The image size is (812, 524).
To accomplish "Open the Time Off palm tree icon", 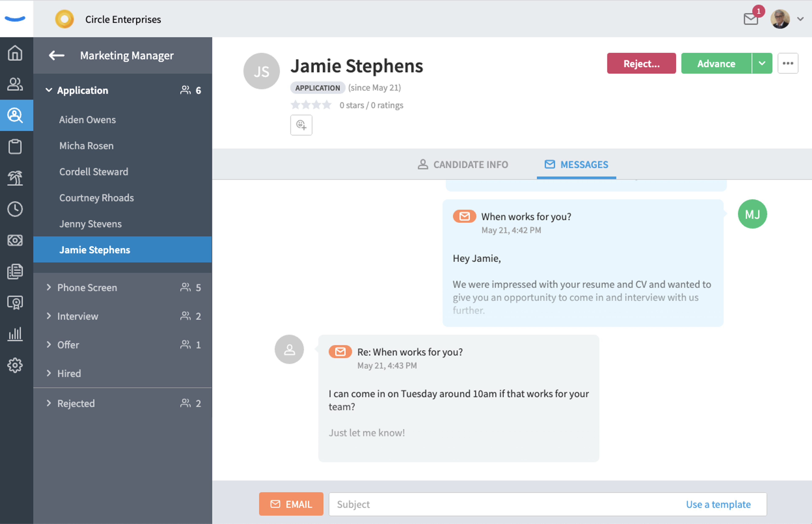I will click(15, 178).
